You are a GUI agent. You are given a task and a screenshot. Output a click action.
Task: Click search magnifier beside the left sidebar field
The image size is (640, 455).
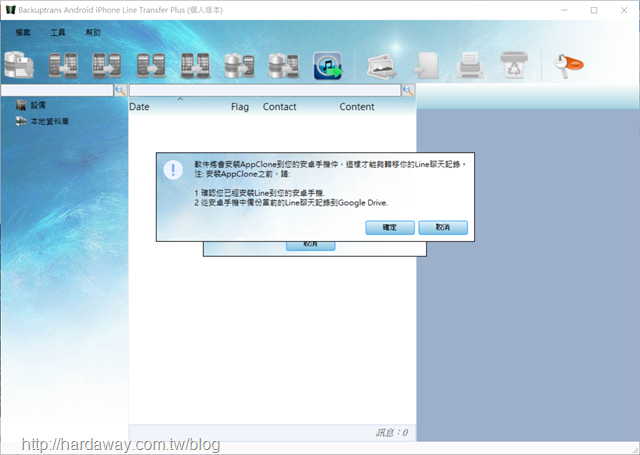pos(121,90)
